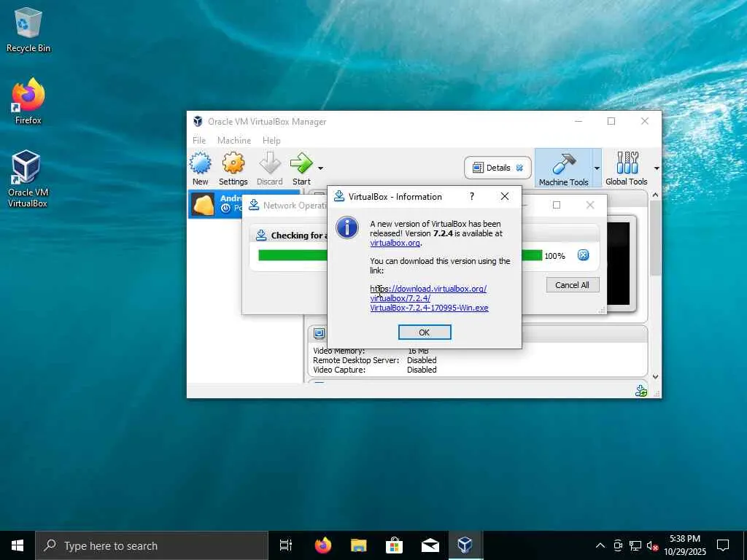Select Firefox desktop shortcut
This screenshot has width=747, height=560.
pyautogui.click(x=28, y=101)
